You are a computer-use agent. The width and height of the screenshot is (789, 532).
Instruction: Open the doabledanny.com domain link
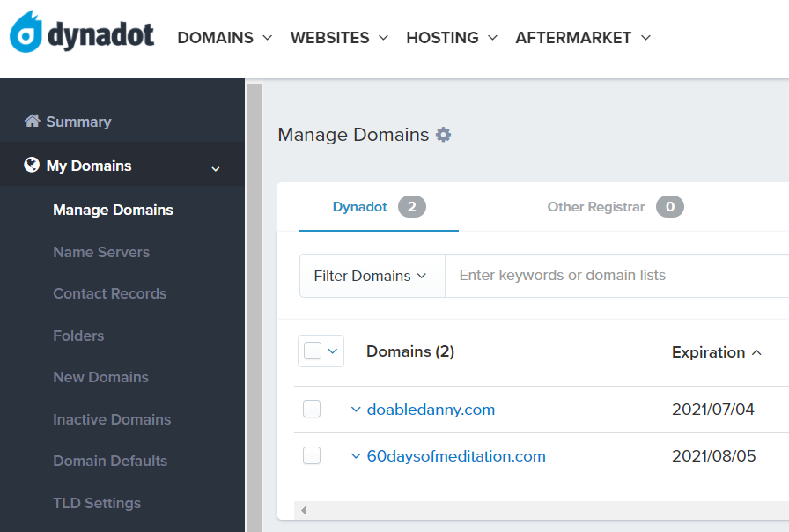click(431, 410)
